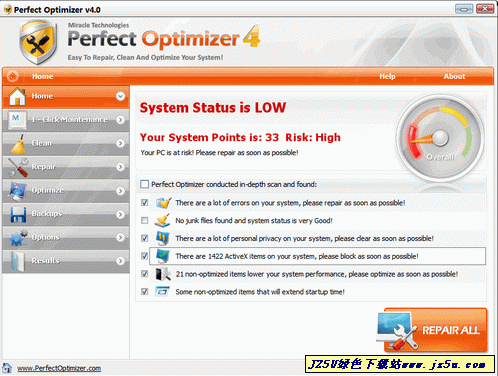Image resolution: width=498 pixels, height=376 pixels.
Task: Uncheck the 1422 ActiveX items checkbox
Action: pyautogui.click(x=144, y=256)
